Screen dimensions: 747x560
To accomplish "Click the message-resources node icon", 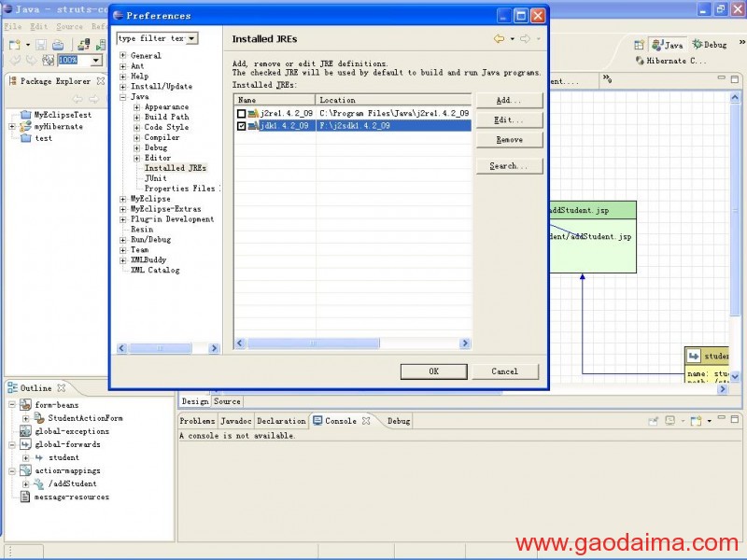I will pyautogui.click(x=25, y=497).
